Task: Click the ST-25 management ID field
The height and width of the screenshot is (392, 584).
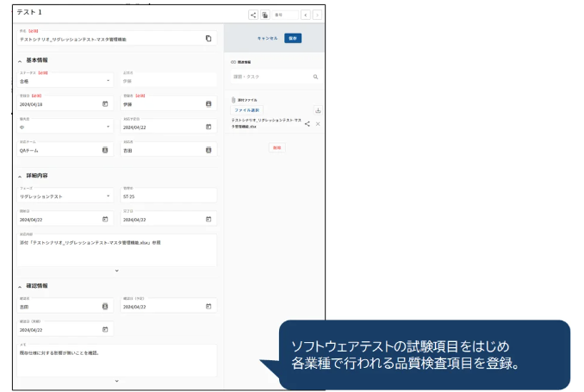Action: (x=168, y=194)
